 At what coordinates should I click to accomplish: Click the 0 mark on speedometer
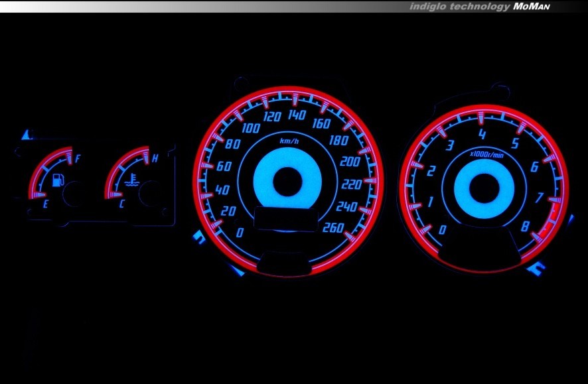point(240,232)
